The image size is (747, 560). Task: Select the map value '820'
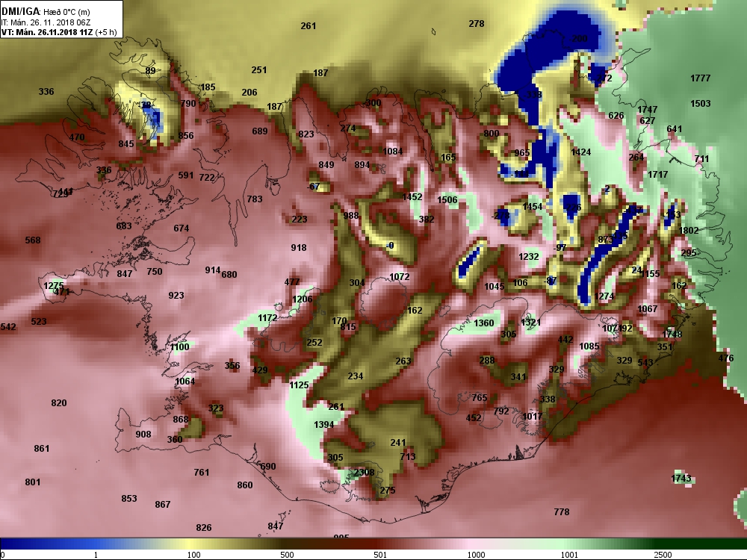59,403
